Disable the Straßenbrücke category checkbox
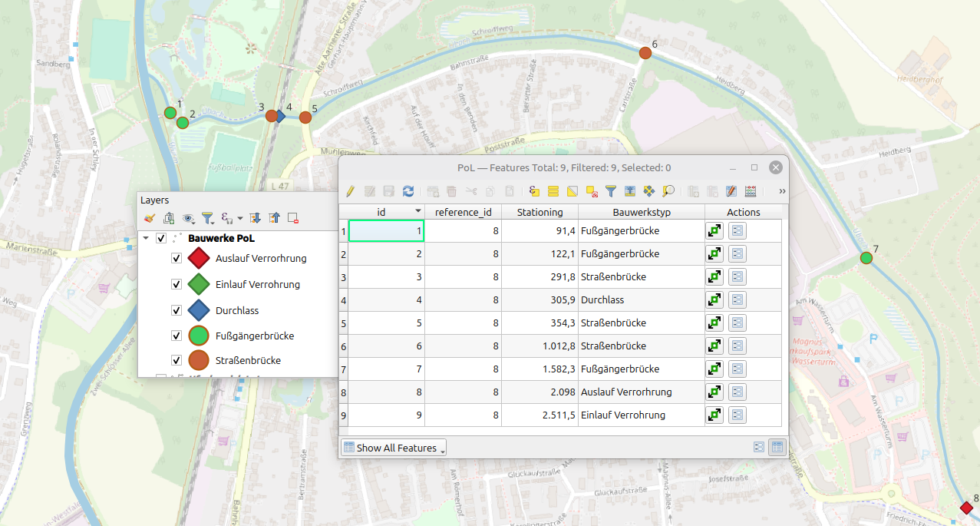Screen dimensions: 980x526 177,359
